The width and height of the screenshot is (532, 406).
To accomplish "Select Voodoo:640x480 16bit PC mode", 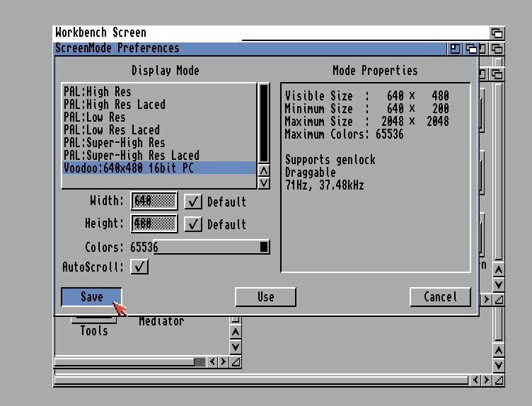I will coord(128,168).
